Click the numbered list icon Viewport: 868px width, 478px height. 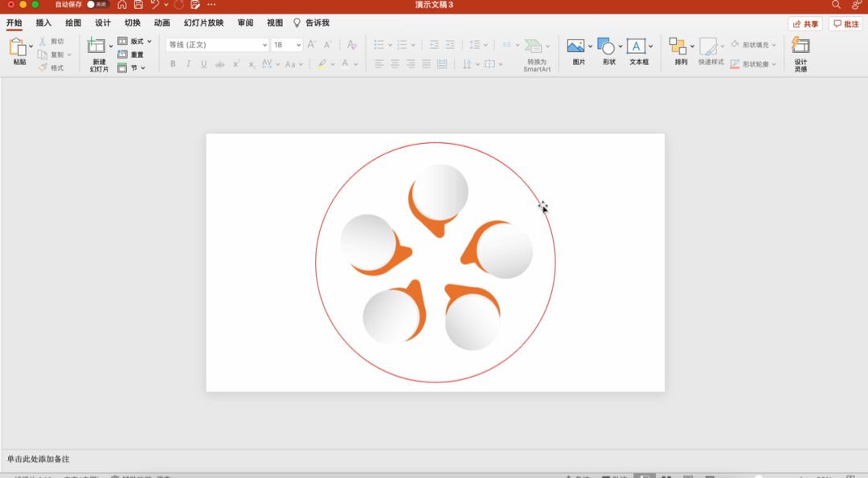(403, 45)
